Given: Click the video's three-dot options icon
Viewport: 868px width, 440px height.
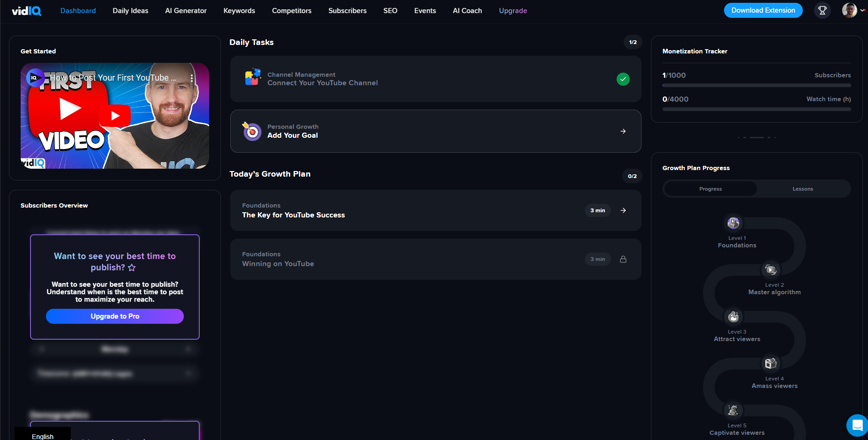Looking at the screenshot, I should [192, 78].
